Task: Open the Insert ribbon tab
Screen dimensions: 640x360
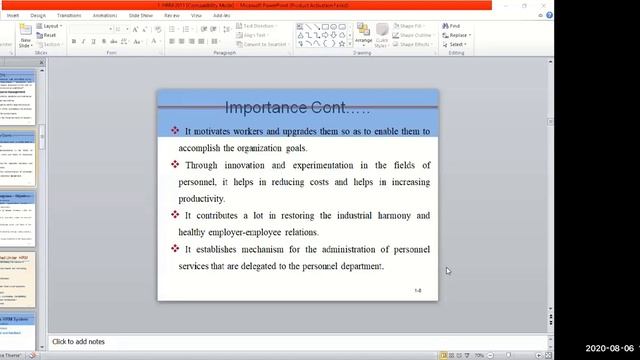Action: click(13, 16)
